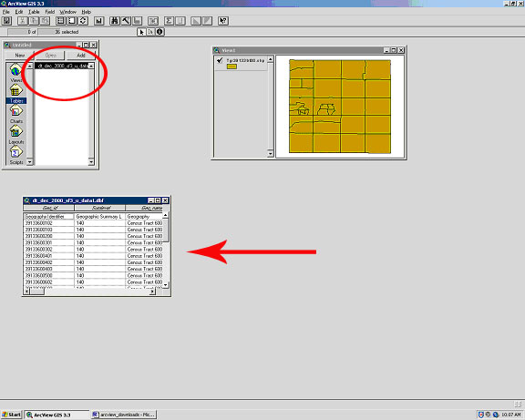Image resolution: width=525 pixels, height=420 pixels.
Task: Open the Windows Start button
Action: pos(11,415)
